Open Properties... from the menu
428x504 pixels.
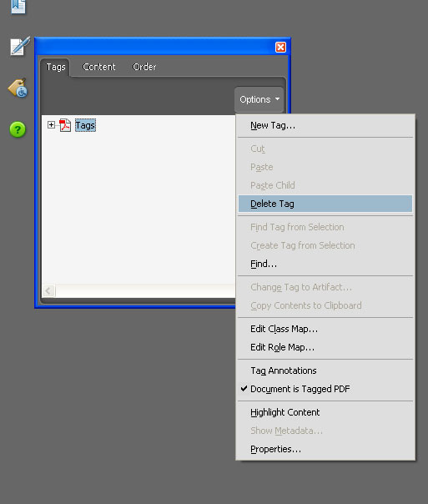pyautogui.click(x=325, y=449)
